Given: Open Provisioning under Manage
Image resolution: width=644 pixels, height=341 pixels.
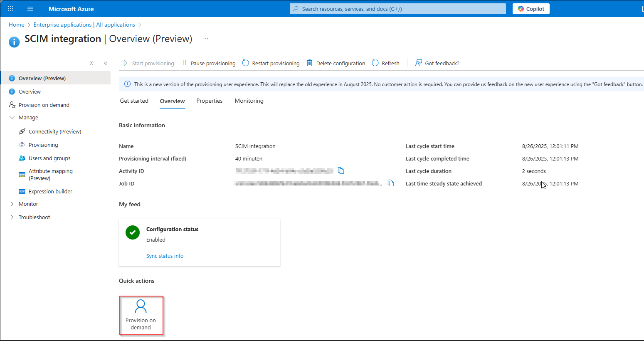Looking at the screenshot, I should [43, 145].
